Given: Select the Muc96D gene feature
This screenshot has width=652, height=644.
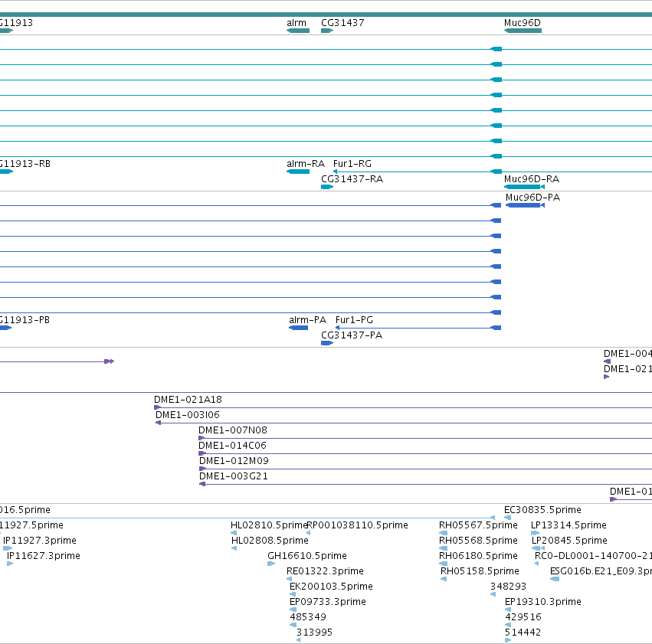Looking at the screenshot, I should pos(523,31).
